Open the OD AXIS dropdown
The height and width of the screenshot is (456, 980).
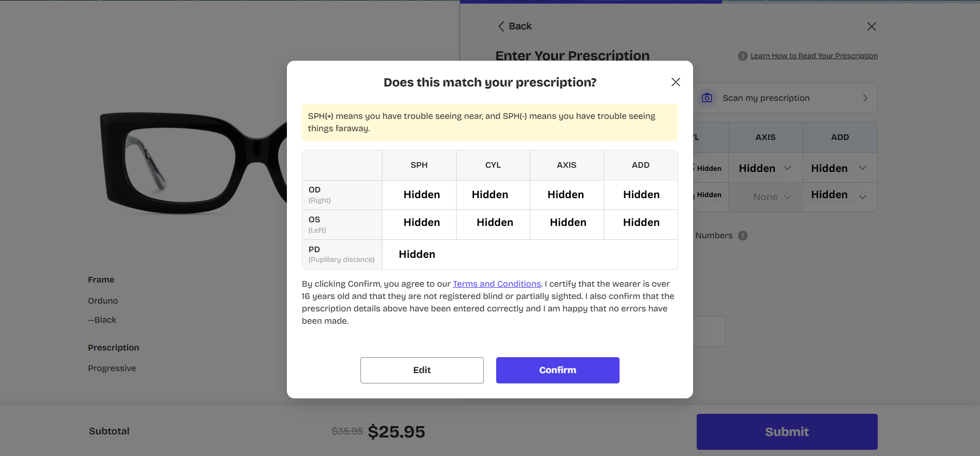coord(765,168)
